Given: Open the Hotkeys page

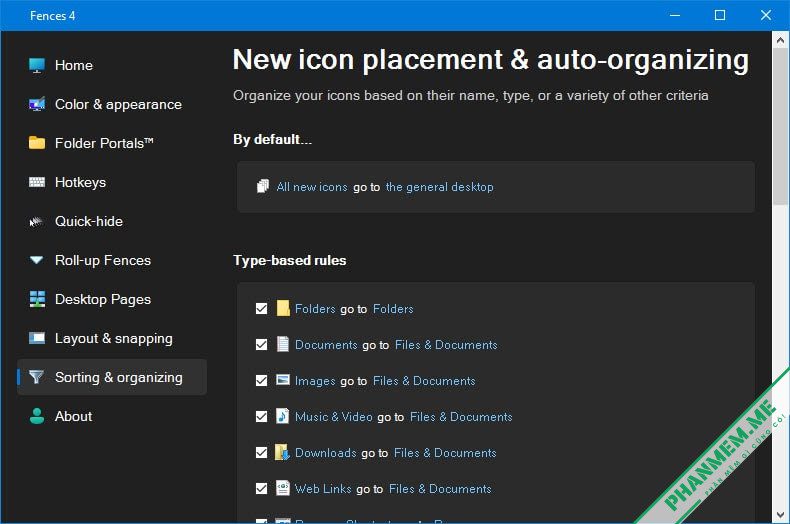Looking at the screenshot, I should tap(112, 182).
